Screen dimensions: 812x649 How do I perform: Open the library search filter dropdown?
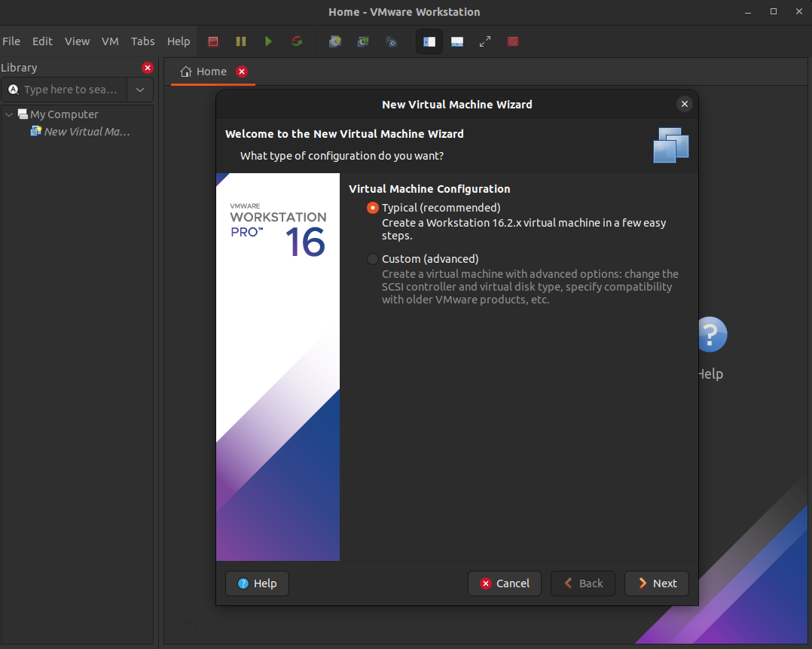pos(140,90)
